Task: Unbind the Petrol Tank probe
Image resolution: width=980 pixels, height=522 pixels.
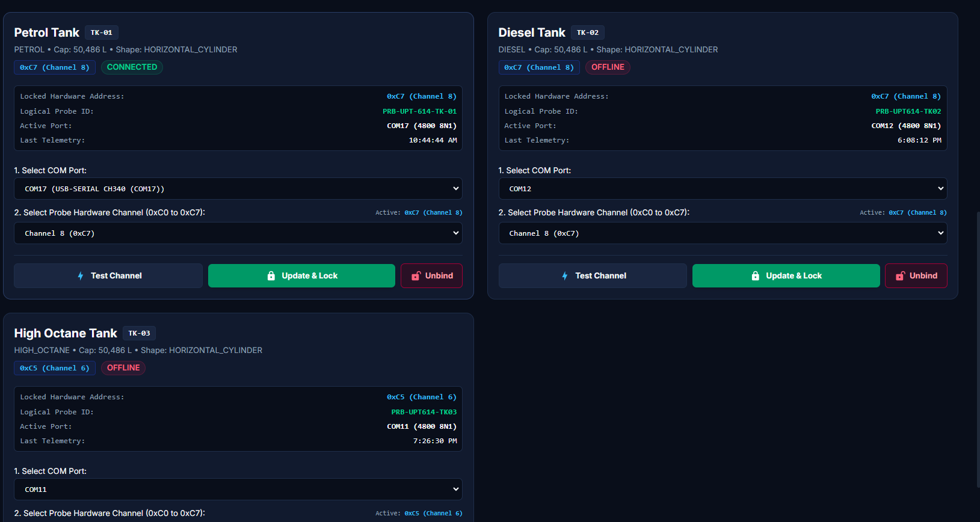Action: click(431, 276)
